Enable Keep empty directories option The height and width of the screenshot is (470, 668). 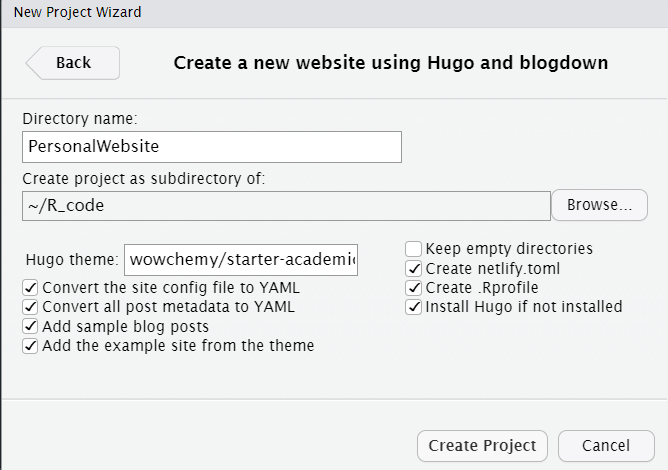[413, 249]
